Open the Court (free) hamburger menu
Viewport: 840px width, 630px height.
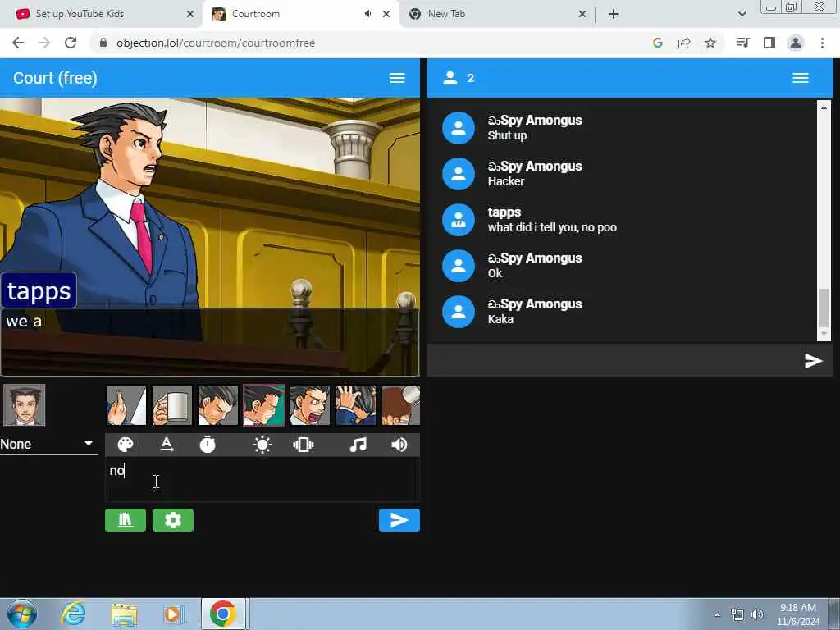(x=397, y=78)
